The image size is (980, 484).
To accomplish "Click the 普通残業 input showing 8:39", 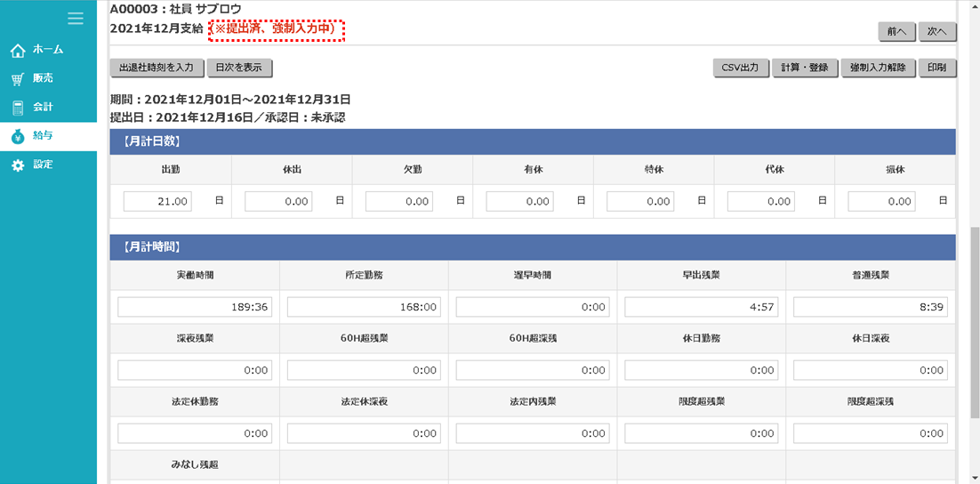I will point(870,307).
